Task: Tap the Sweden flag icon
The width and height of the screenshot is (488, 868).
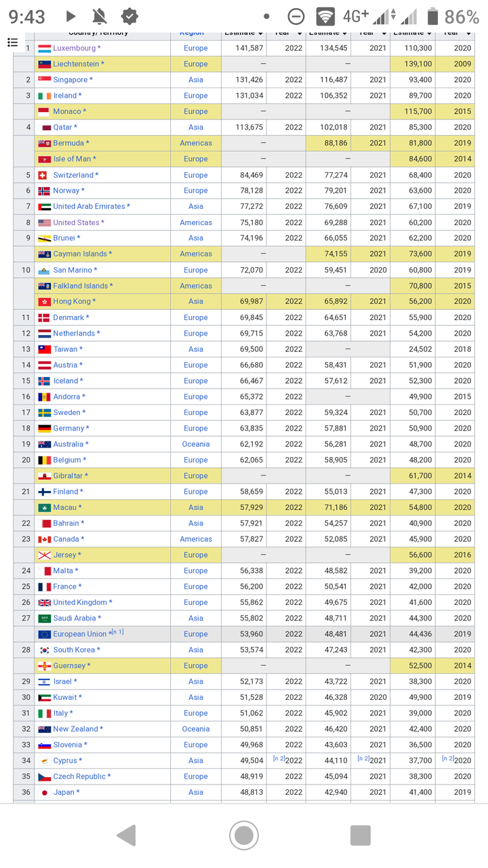Action: click(45, 412)
